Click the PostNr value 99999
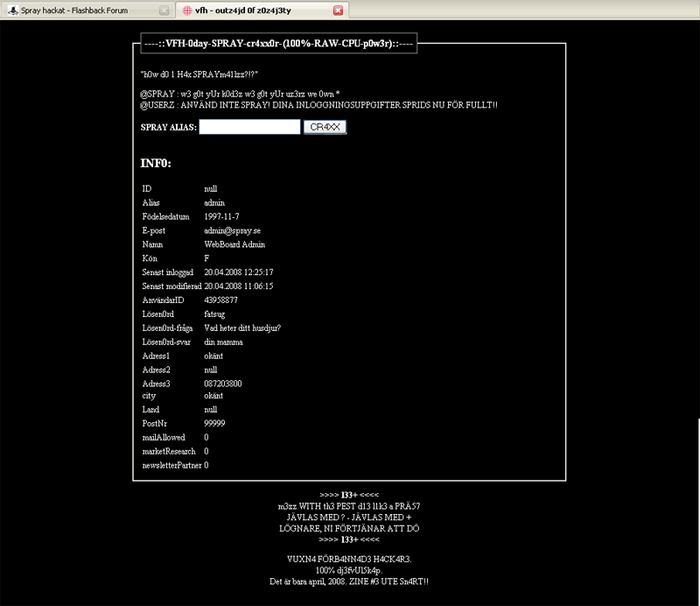The image size is (700, 606). coord(214,423)
